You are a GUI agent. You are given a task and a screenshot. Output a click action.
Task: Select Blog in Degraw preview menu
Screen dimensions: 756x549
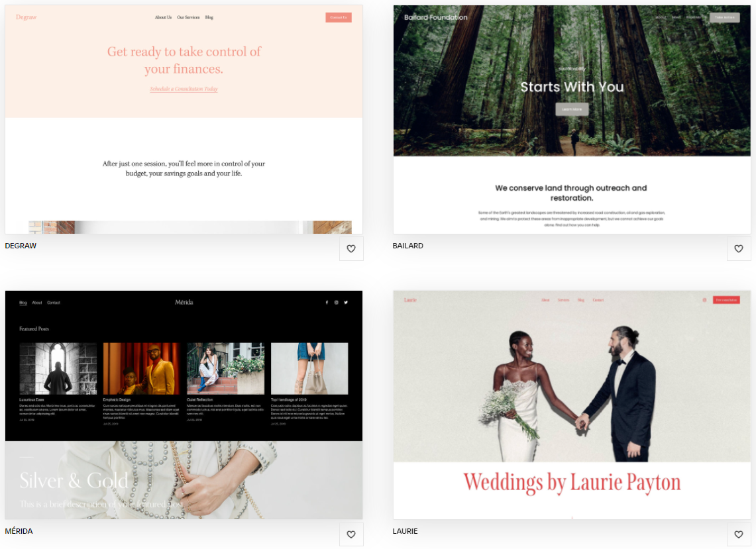pyautogui.click(x=209, y=17)
